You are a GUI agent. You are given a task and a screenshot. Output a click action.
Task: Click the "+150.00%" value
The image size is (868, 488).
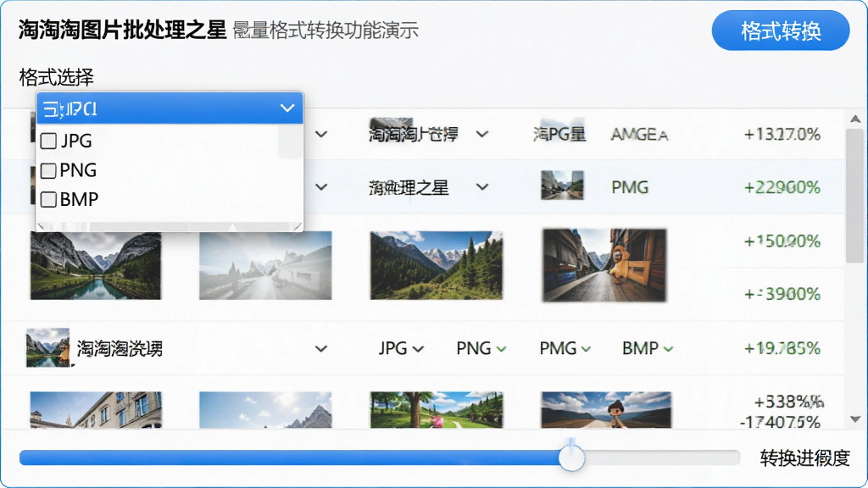pyautogui.click(x=782, y=241)
